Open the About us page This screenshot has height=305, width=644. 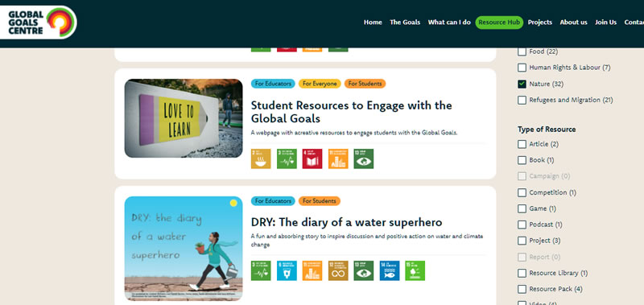(x=573, y=23)
